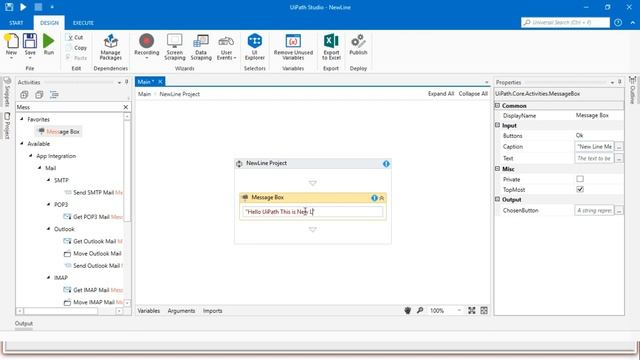The height and width of the screenshot is (360, 640).
Task: Close the Main workflow tab
Action: [x=160, y=82]
